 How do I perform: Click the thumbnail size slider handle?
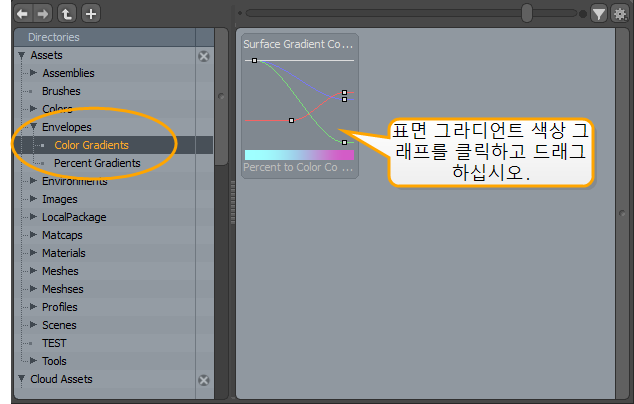click(x=527, y=14)
